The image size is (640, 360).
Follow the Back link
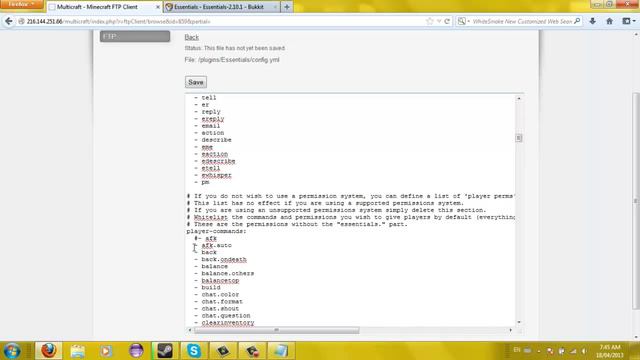191,38
